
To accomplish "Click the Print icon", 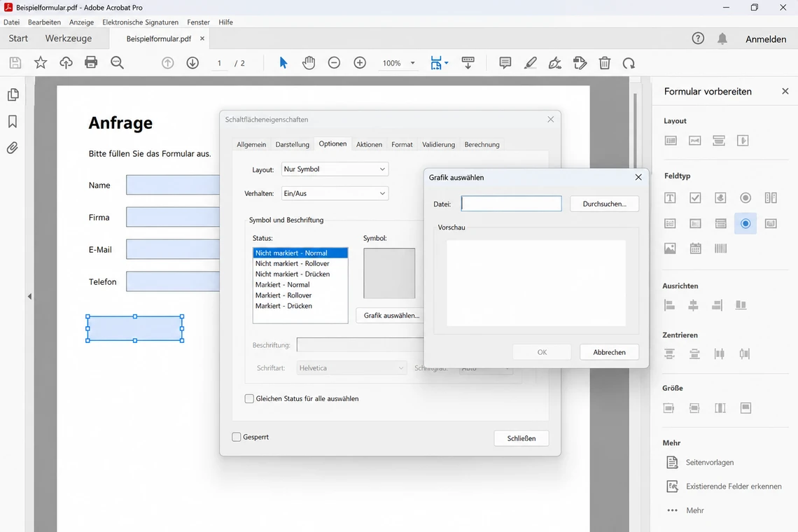I will point(91,62).
